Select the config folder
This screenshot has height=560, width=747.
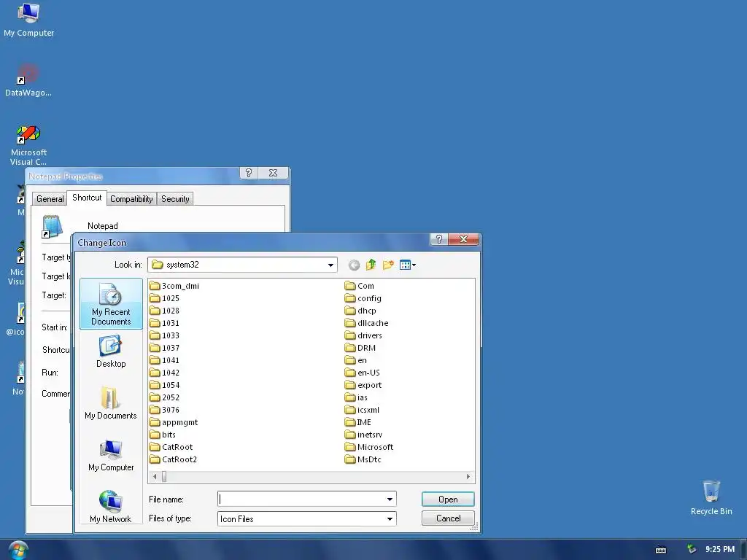pyautogui.click(x=363, y=298)
